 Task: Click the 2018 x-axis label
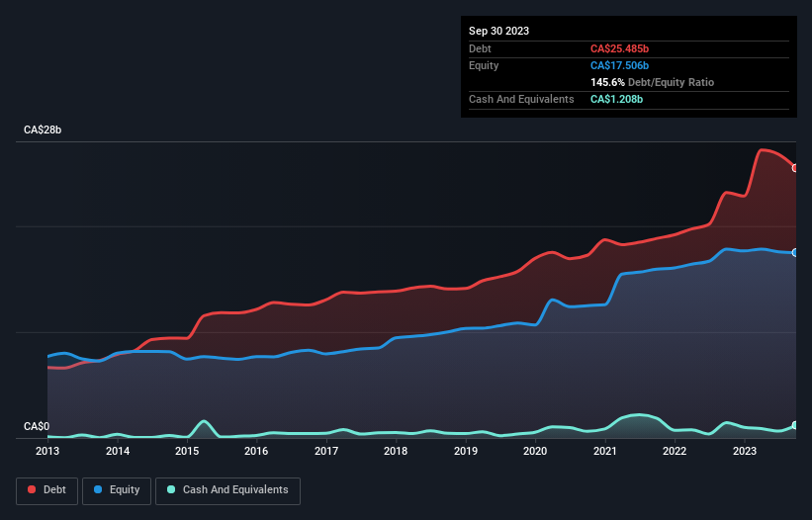396,451
